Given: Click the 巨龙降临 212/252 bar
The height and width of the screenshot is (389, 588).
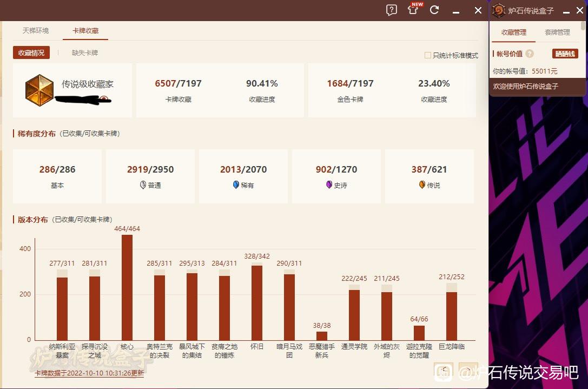Looking at the screenshot, I should [x=452, y=316].
